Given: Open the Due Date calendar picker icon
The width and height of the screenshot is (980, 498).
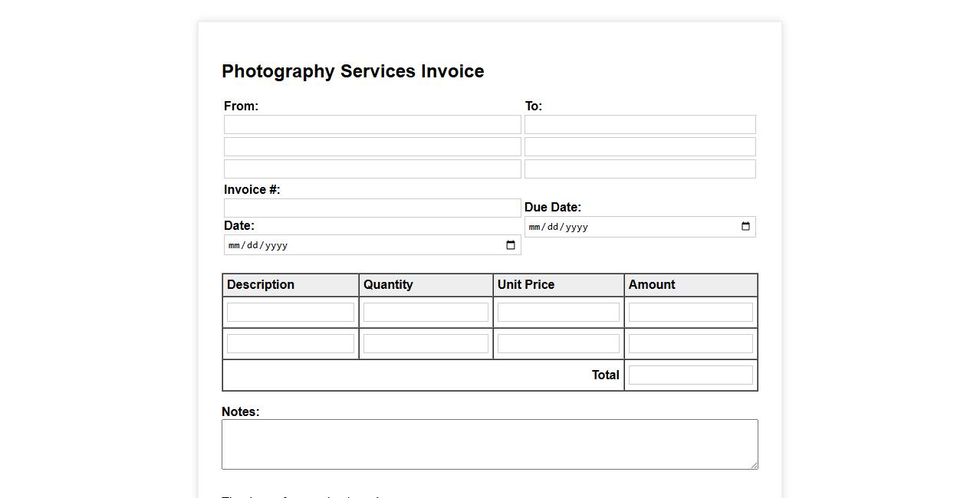Looking at the screenshot, I should pyautogui.click(x=745, y=227).
